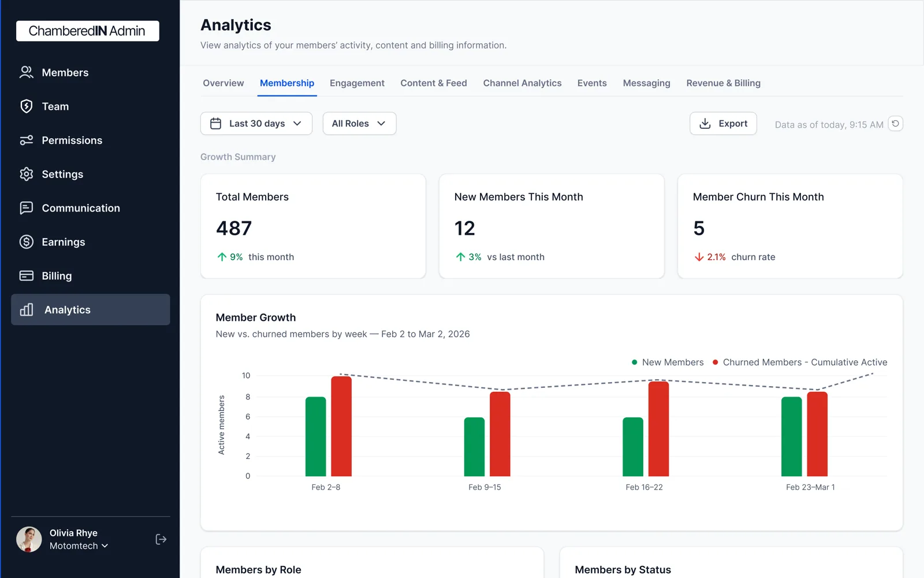Switch to the Overview tab
The width and height of the screenshot is (924, 578).
[x=223, y=83]
